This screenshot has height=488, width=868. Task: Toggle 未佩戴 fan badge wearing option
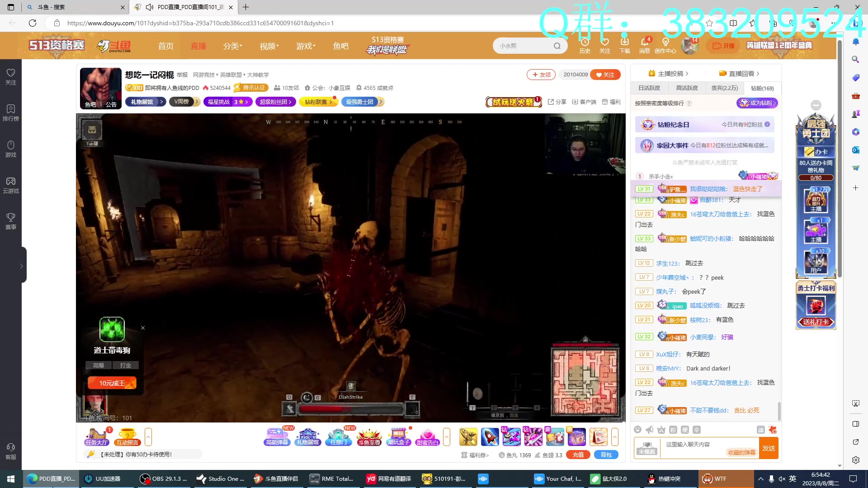click(x=647, y=448)
